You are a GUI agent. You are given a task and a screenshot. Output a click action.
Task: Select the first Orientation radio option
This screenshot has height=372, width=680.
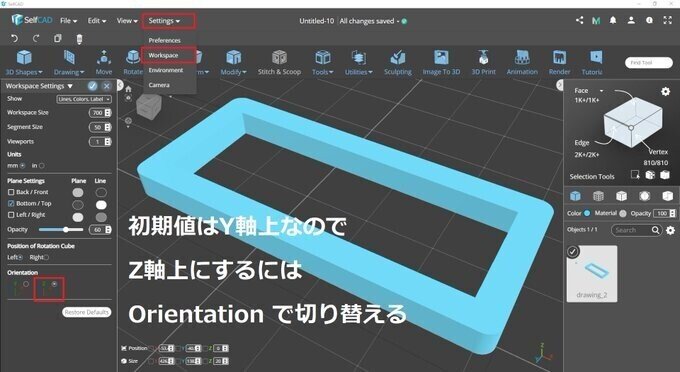26,284
